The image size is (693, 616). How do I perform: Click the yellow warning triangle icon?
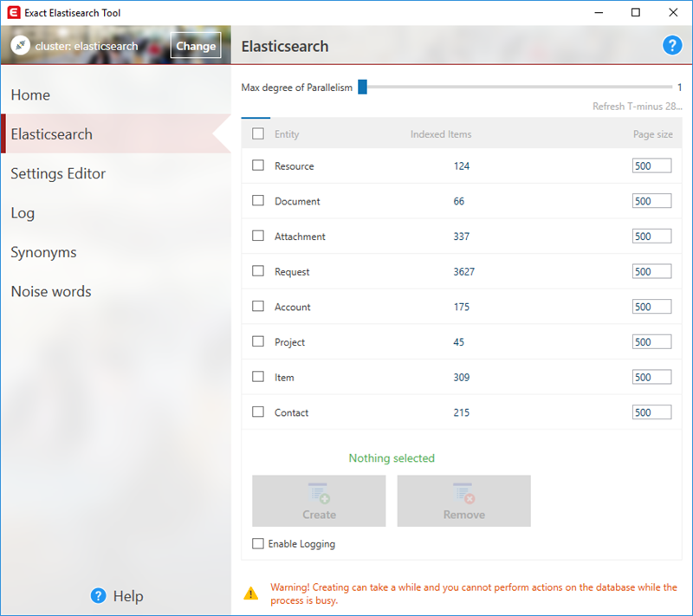click(250, 593)
